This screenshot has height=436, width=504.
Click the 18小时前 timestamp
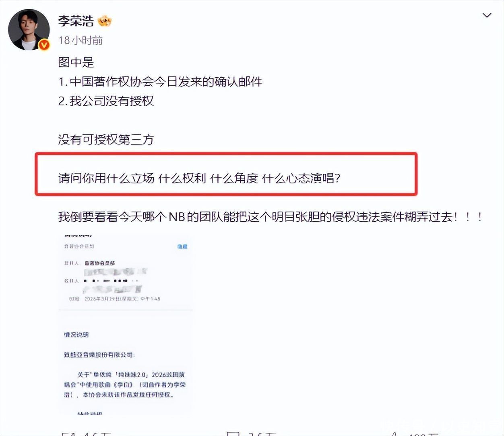coord(81,40)
